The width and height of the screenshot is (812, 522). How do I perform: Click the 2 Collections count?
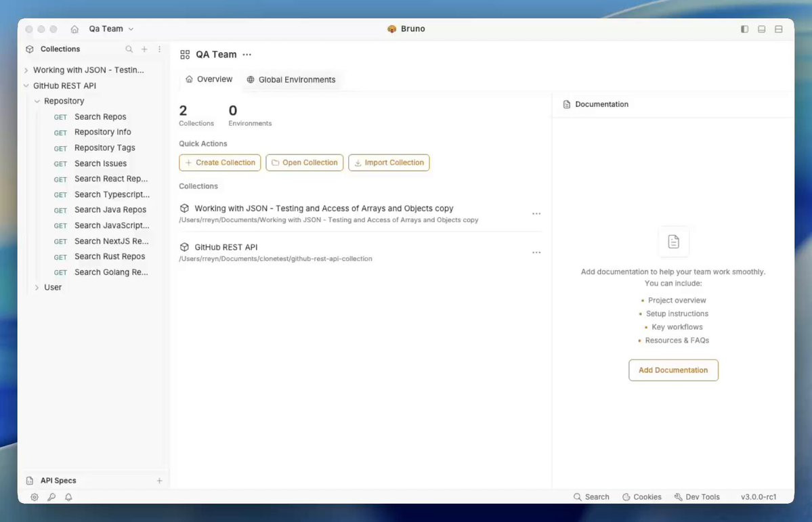(196, 116)
